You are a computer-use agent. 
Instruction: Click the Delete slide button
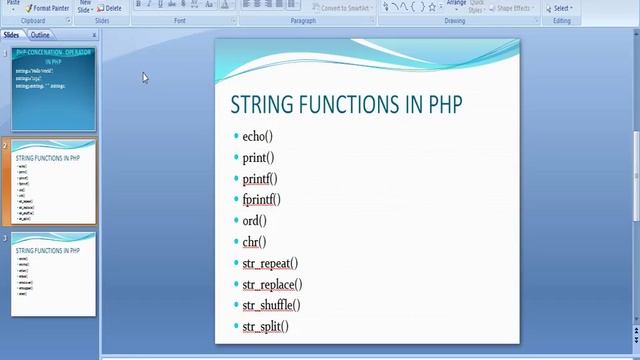pyautogui.click(x=109, y=8)
